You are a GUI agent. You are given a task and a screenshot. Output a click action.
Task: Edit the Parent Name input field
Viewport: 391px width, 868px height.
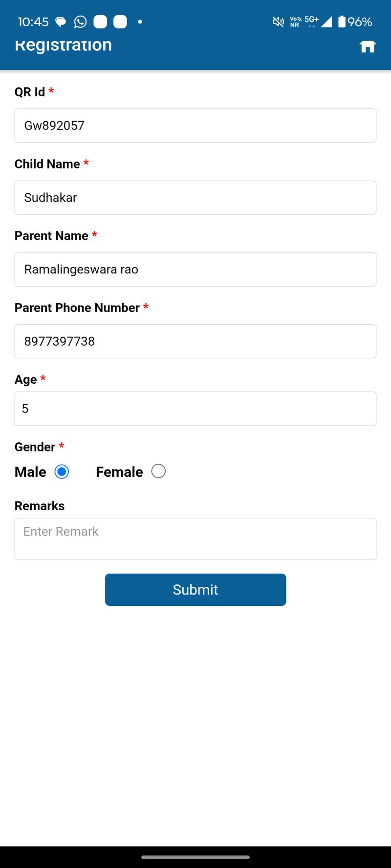point(195,269)
